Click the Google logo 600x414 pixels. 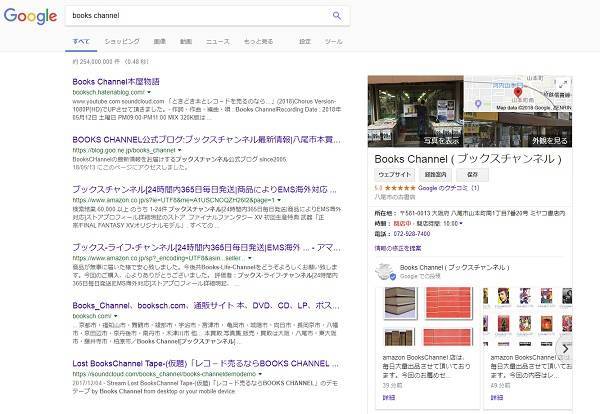click(30, 16)
